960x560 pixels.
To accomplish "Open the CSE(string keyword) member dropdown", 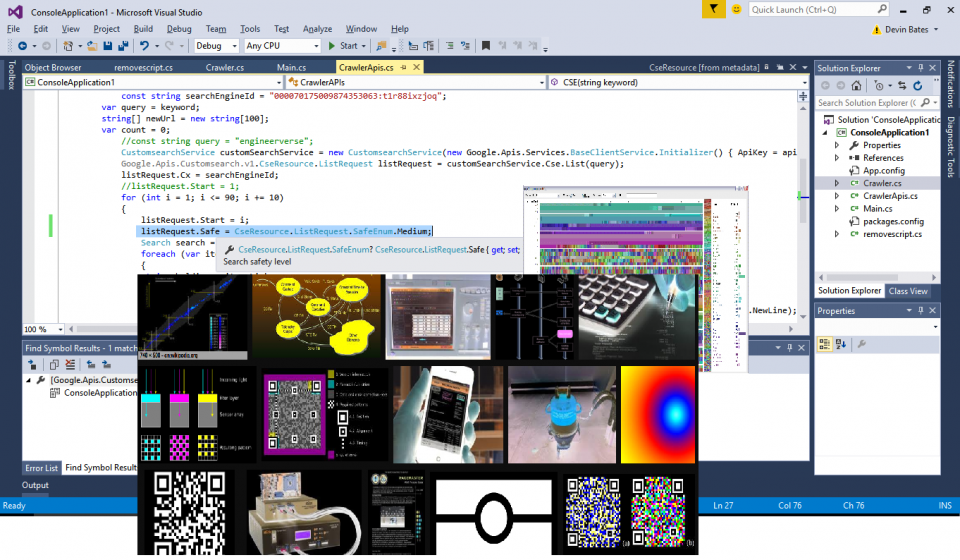I will click(x=678, y=83).
